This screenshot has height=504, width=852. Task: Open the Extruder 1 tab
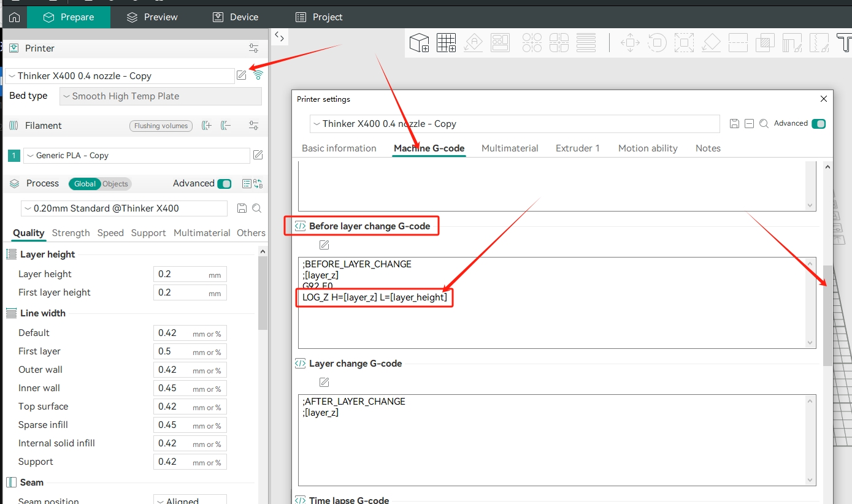pyautogui.click(x=578, y=148)
